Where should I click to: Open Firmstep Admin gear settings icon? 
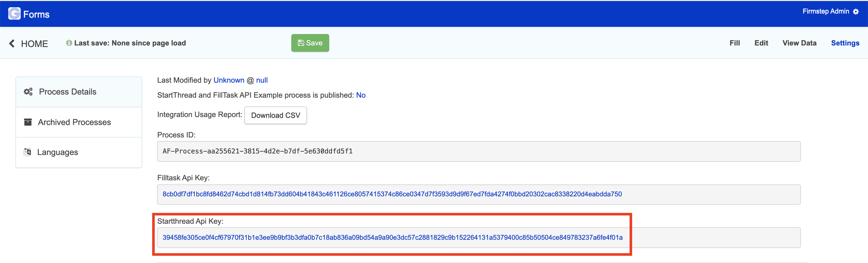click(856, 12)
